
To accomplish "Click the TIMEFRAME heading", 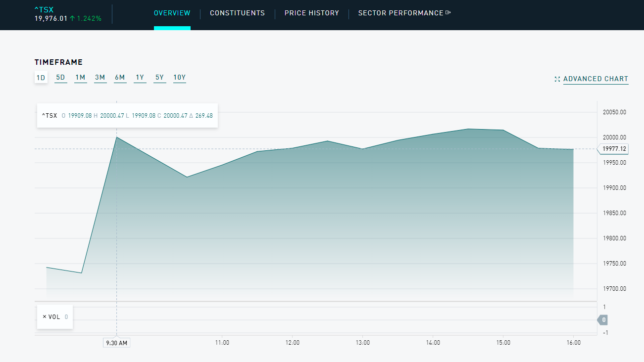I will (x=58, y=62).
